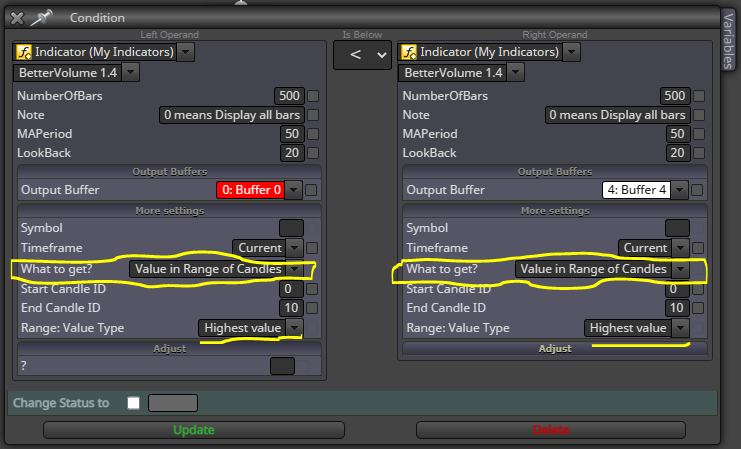
Task: Edit left Note text field
Action: coord(232,115)
